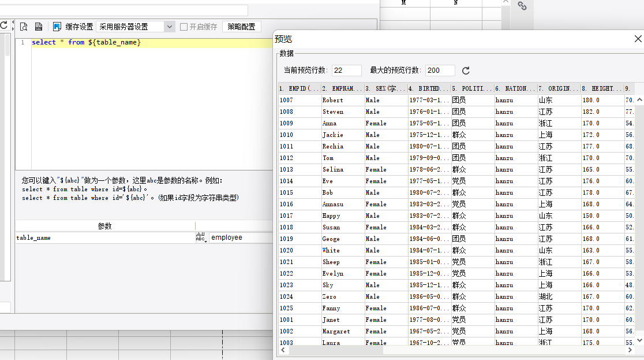Click the EMPNAME column header

343,88
